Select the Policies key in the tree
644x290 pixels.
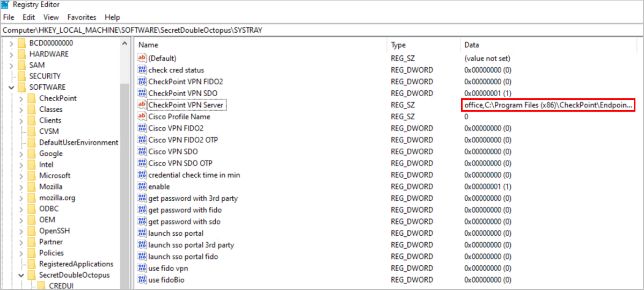pyautogui.click(x=51, y=253)
